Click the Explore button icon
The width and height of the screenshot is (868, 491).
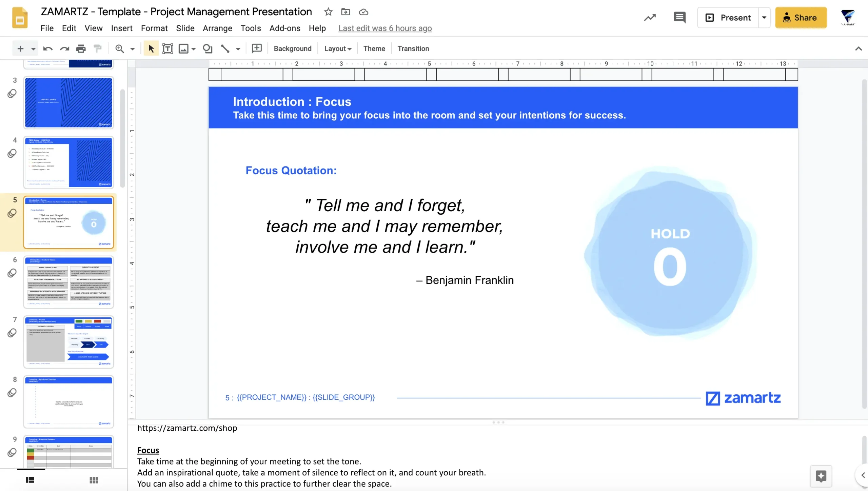pos(821,476)
